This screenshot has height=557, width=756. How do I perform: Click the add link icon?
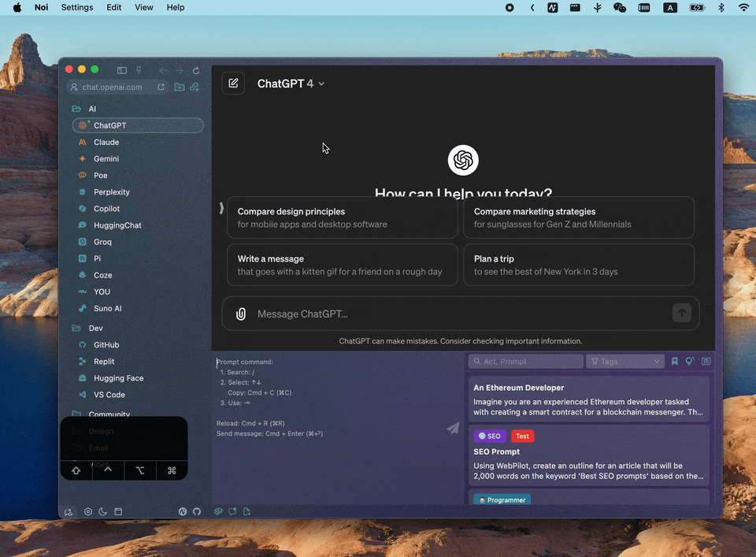[x=195, y=87]
